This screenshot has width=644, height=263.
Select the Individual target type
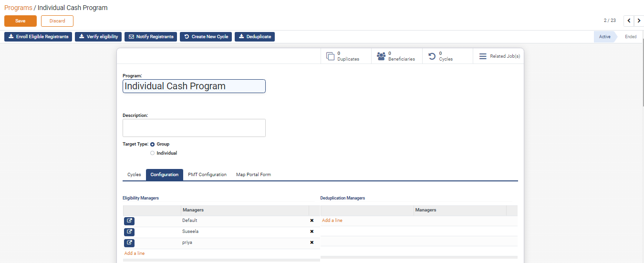click(153, 153)
